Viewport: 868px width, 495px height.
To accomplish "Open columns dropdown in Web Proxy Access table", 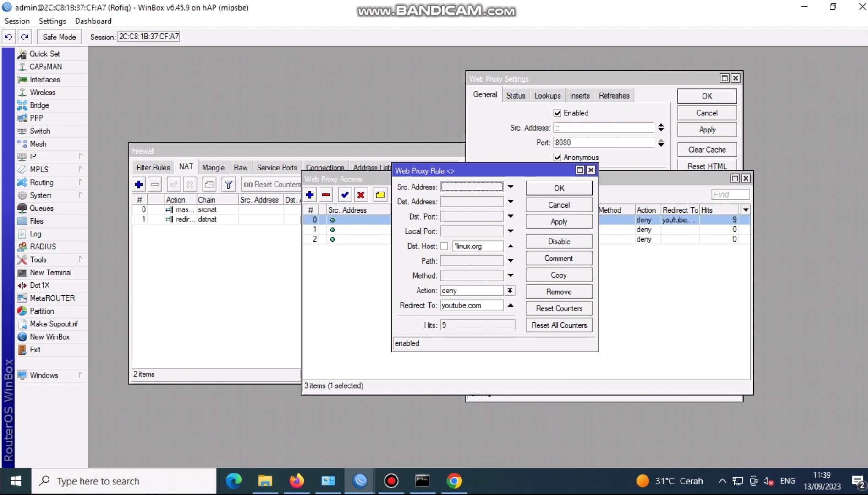I will (x=746, y=210).
